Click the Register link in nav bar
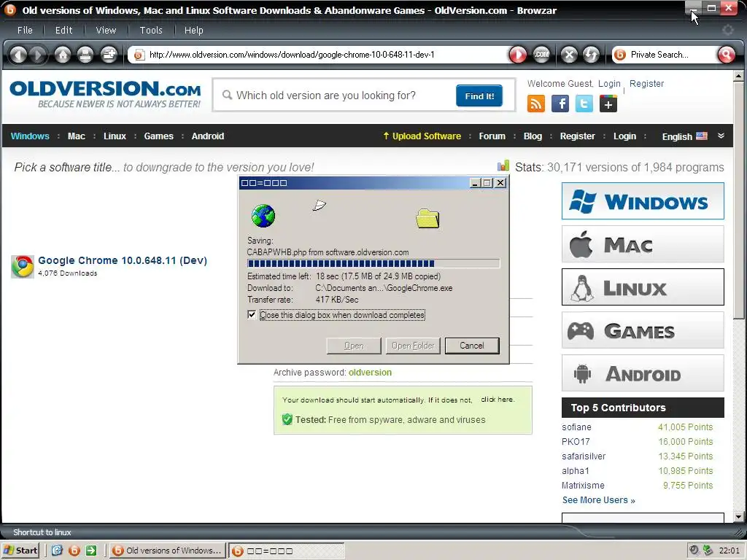The image size is (747, 560). point(578,136)
